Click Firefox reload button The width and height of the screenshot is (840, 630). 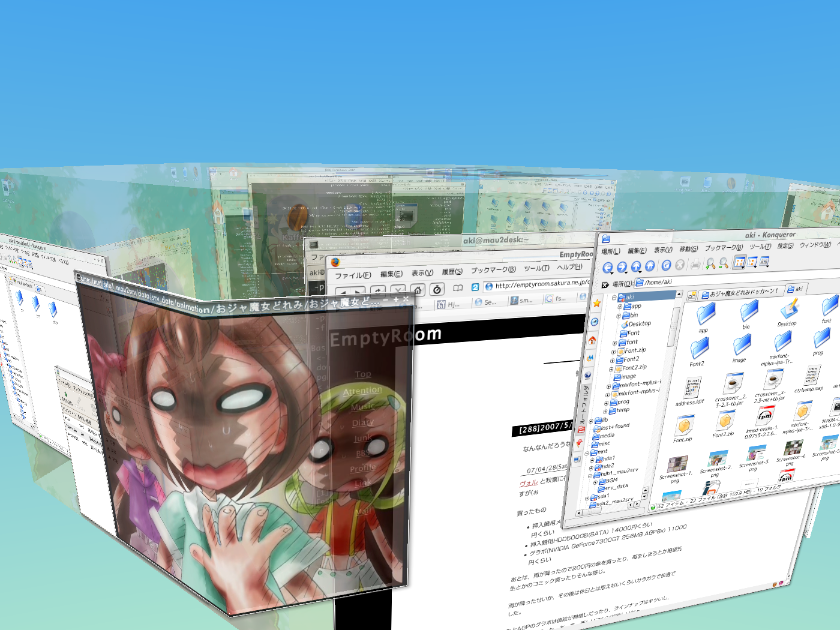point(377,291)
